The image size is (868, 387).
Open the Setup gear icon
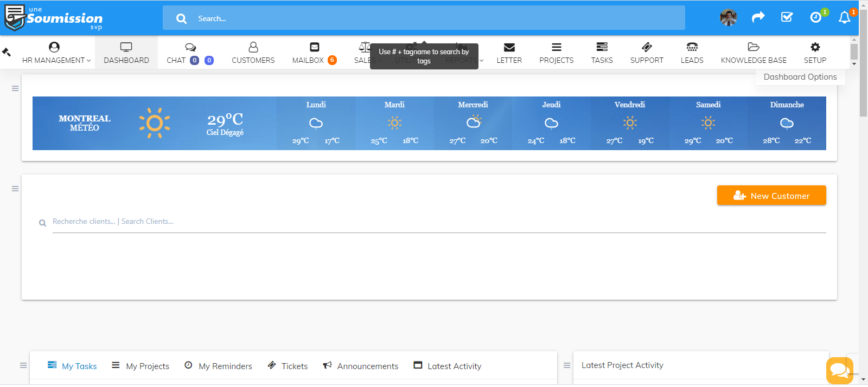(815, 53)
